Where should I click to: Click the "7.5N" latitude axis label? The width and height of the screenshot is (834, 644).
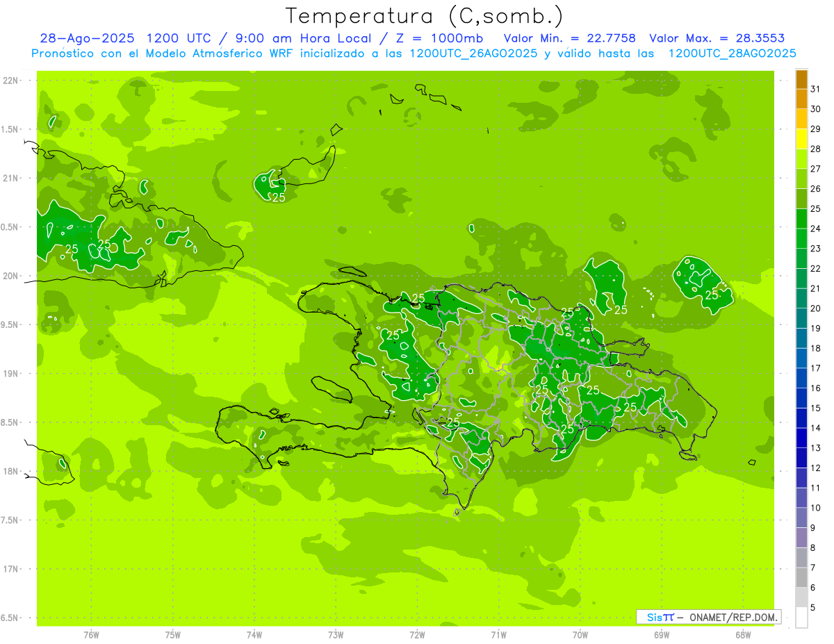tap(10, 520)
